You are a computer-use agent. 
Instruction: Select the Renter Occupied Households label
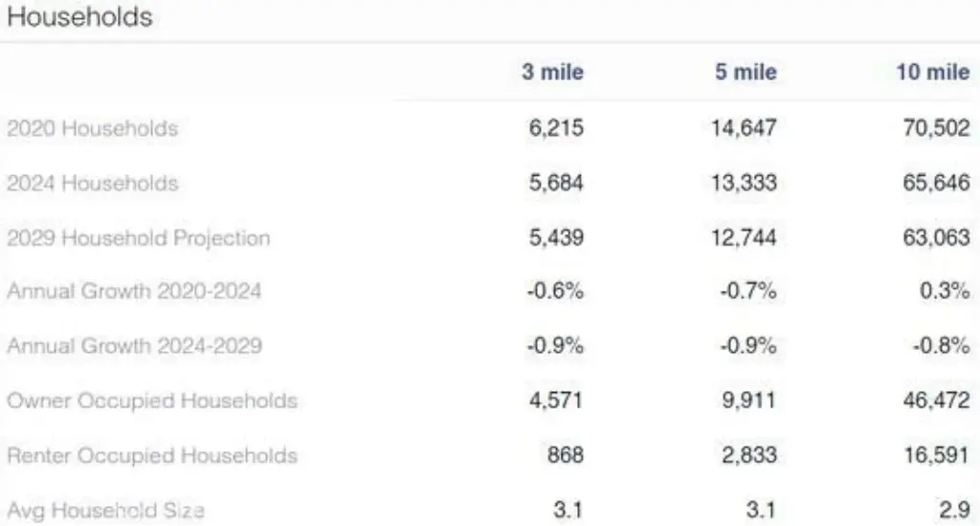[151, 456]
